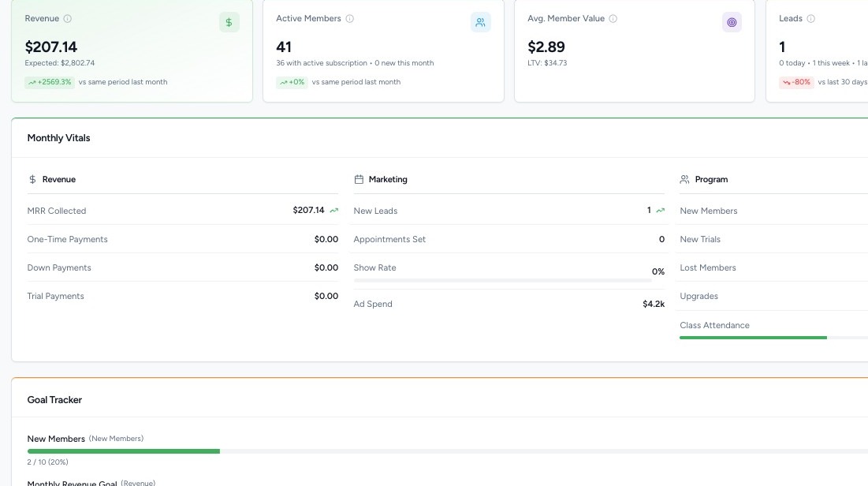Click the $4.2k ad spend value
868x486 pixels.
(x=654, y=304)
